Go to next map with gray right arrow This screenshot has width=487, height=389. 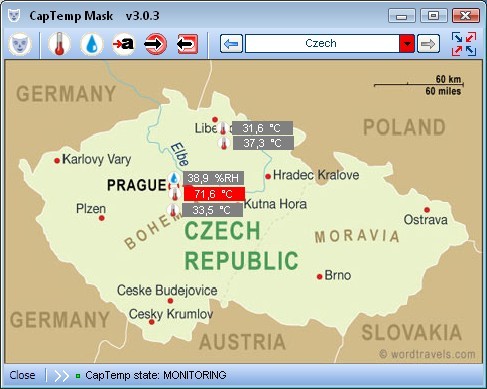[428, 44]
